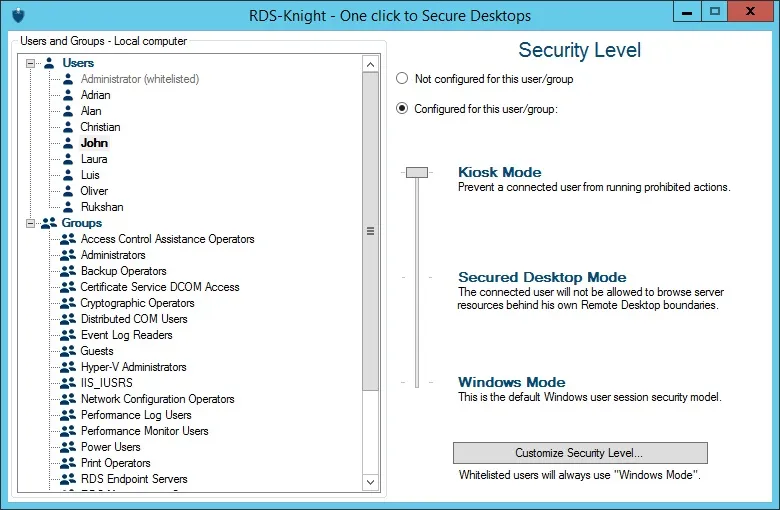Image resolution: width=780 pixels, height=510 pixels.
Task: Select Administrator (whitelisted) user entry
Action: (140, 79)
